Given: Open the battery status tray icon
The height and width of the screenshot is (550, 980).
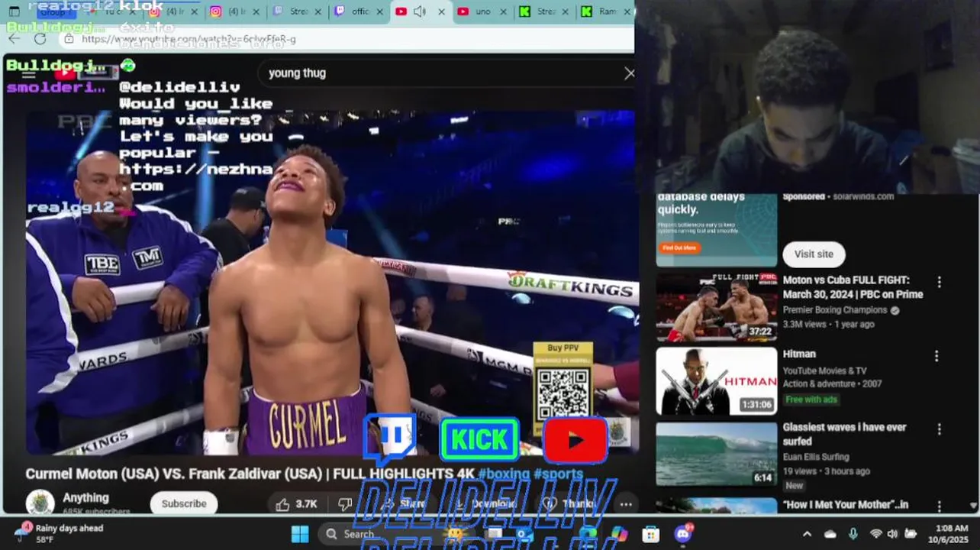Looking at the screenshot, I should click(x=911, y=534).
